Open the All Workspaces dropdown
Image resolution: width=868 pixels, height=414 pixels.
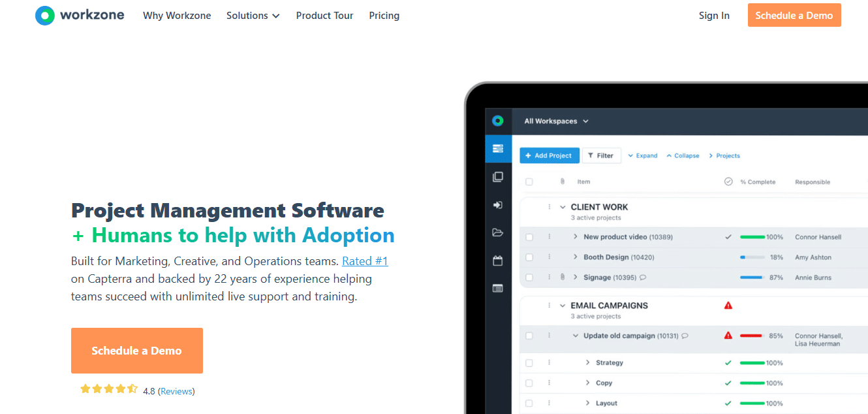tap(557, 121)
